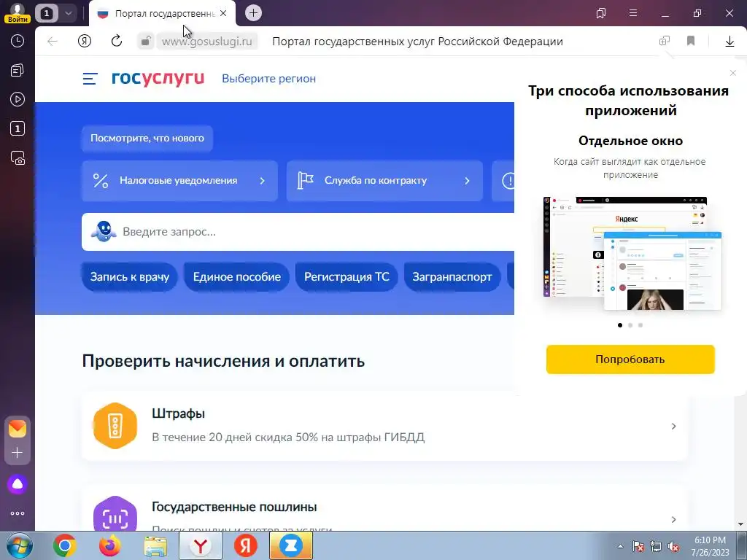Open the three dots sidebar menu
Image resolution: width=747 pixels, height=560 pixels.
[x=18, y=513]
